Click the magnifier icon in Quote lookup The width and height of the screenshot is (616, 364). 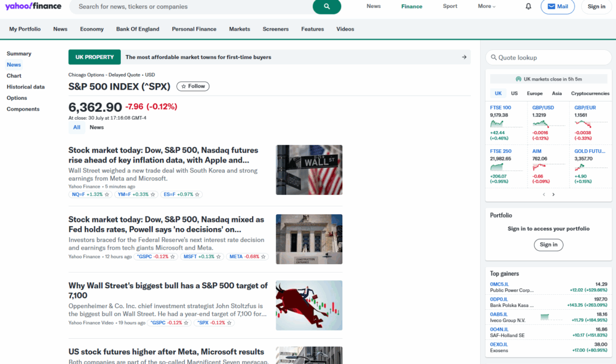coord(493,57)
